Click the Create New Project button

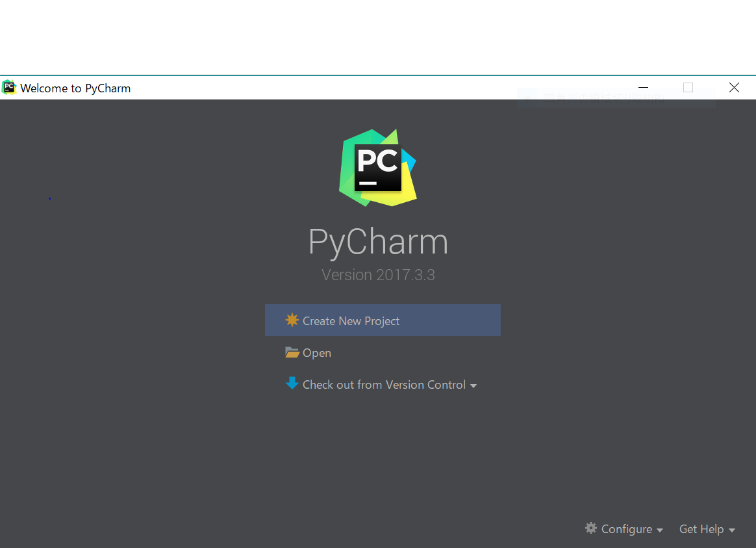[383, 320]
